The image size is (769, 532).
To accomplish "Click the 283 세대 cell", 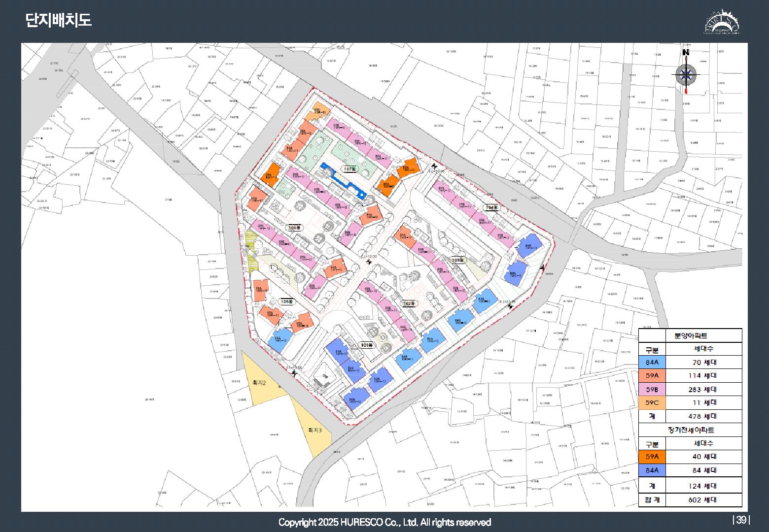I will [703, 390].
